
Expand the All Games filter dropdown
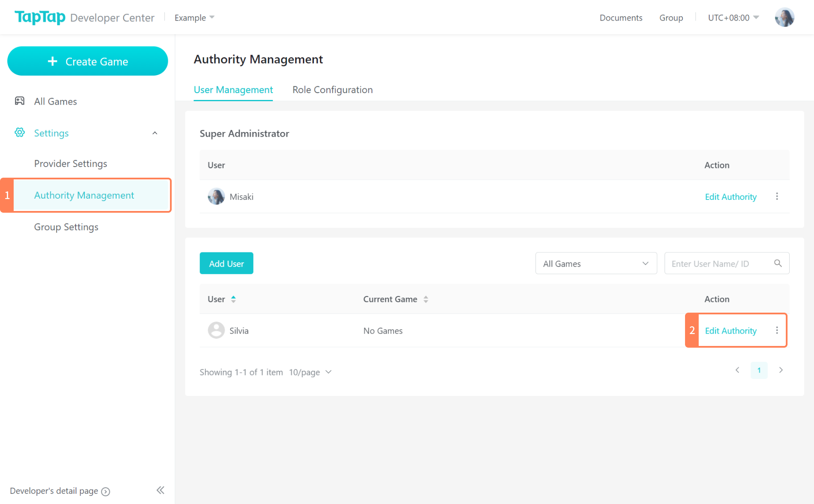pyautogui.click(x=596, y=264)
